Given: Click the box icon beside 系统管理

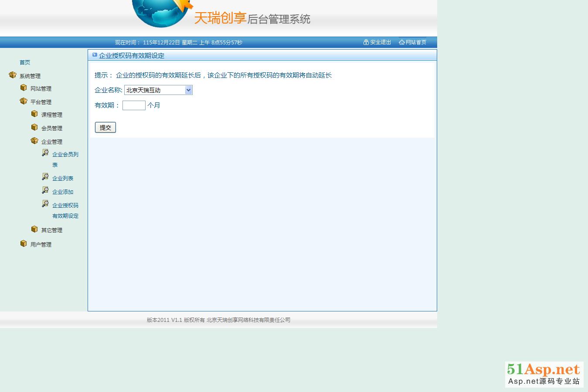Looking at the screenshot, I should (x=13, y=75).
